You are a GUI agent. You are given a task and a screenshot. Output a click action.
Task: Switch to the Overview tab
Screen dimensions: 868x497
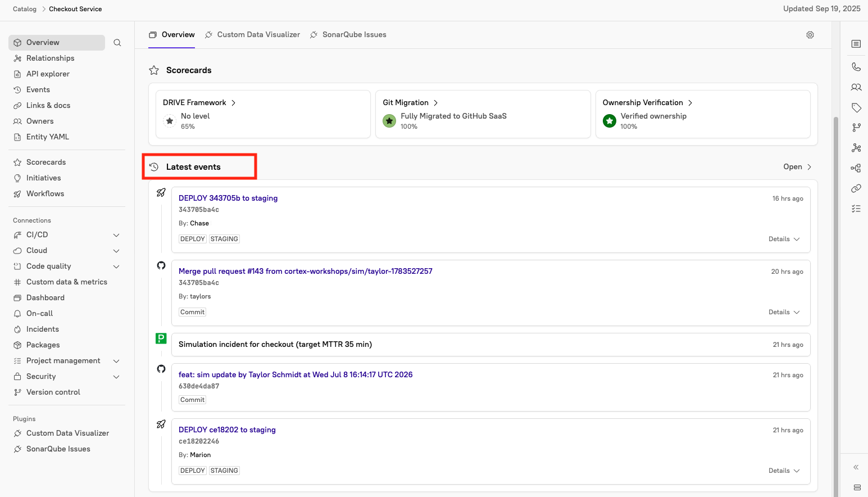(172, 35)
